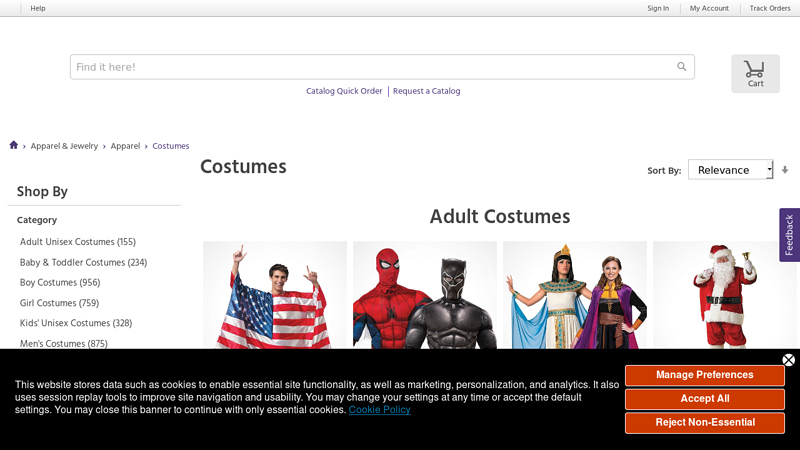
Task: Filter by Boy Costumes (956)
Action: pos(60,283)
